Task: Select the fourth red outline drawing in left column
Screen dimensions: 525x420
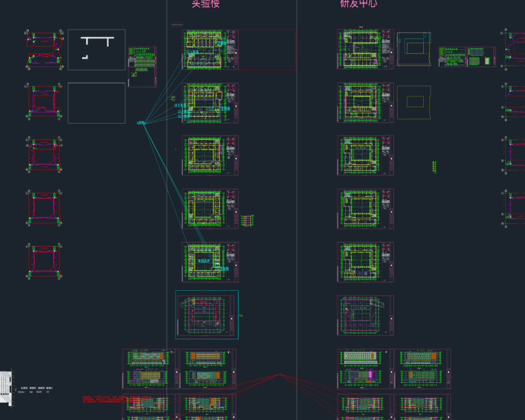Action: 44,208
